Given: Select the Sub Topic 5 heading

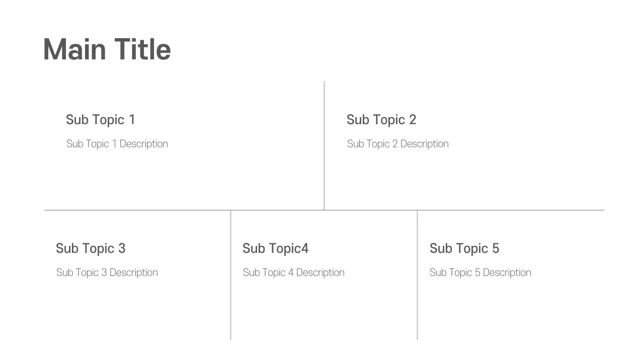Looking at the screenshot, I should (x=464, y=248).
